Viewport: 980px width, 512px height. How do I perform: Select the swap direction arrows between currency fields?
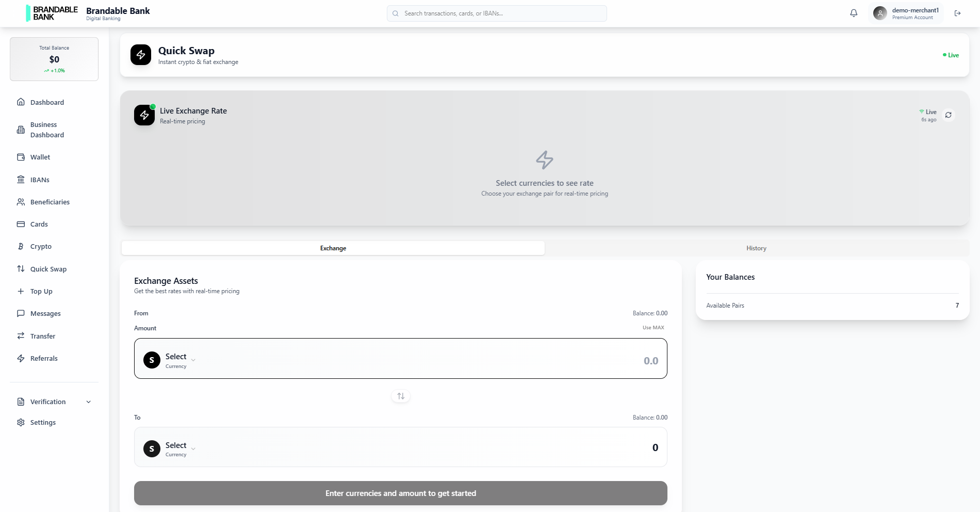click(x=401, y=396)
